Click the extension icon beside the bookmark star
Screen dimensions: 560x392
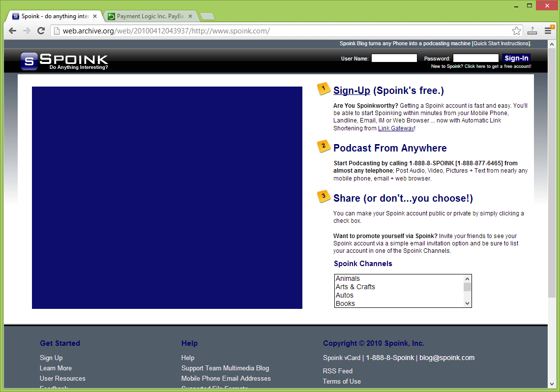[x=532, y=30]
